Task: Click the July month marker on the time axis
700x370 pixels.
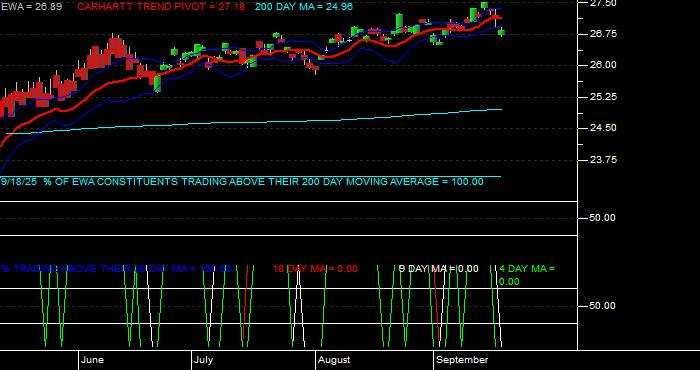Action: tap(204, 360)
